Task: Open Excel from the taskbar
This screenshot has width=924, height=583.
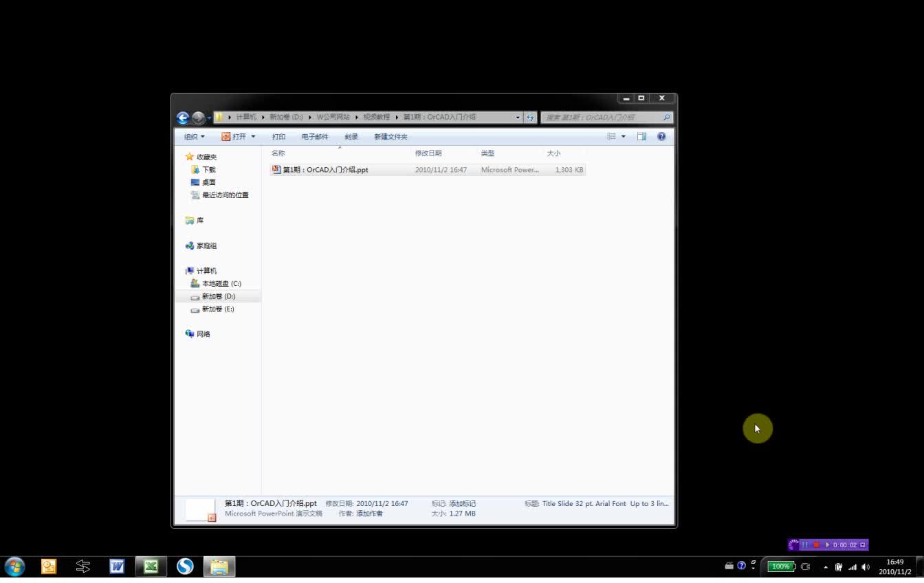Action: (151, 566)
